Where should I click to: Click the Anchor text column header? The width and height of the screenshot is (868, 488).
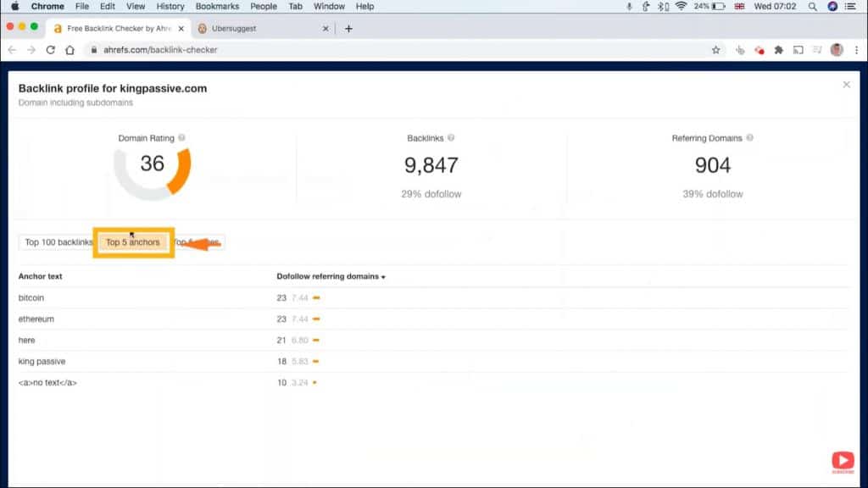40,276
